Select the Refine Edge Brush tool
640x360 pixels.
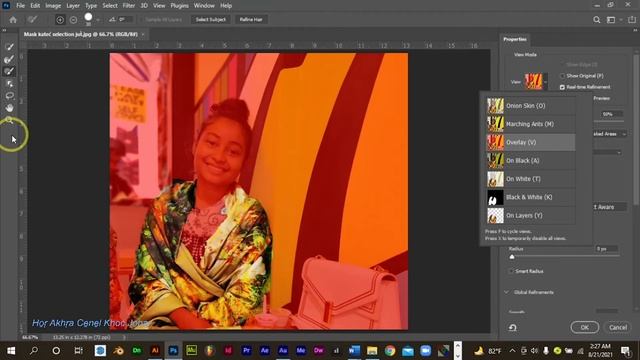tap(9, 59)
